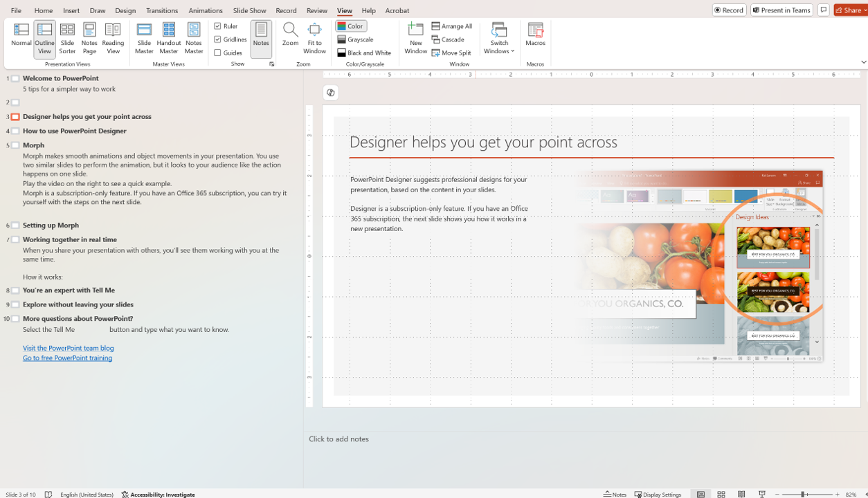Expand the Switch Windows dropdown

499,39
